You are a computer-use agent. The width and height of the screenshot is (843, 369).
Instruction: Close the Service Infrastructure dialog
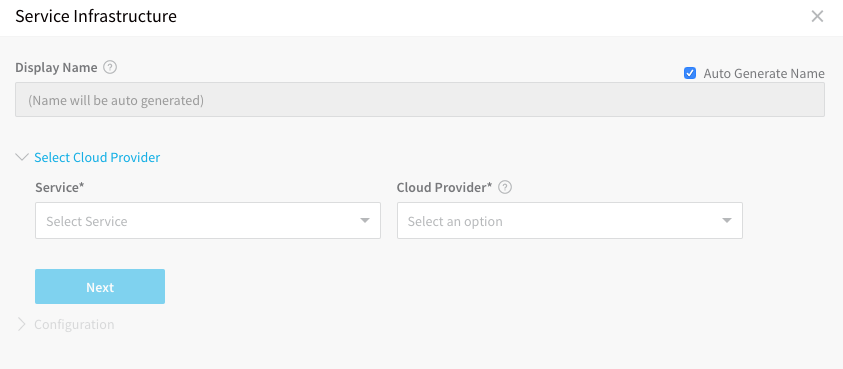[817, 17]
